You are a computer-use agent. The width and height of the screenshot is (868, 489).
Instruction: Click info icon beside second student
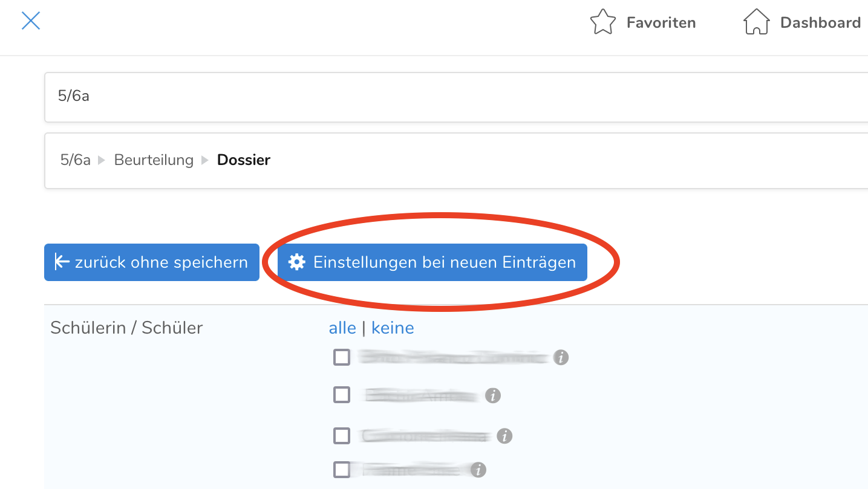(493, 396)
